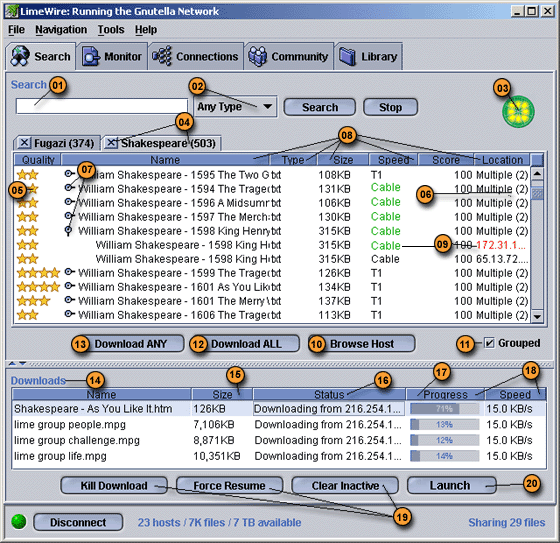Click the Disconnect button
The height and width of the screenshot is (543, 560).
78,522
